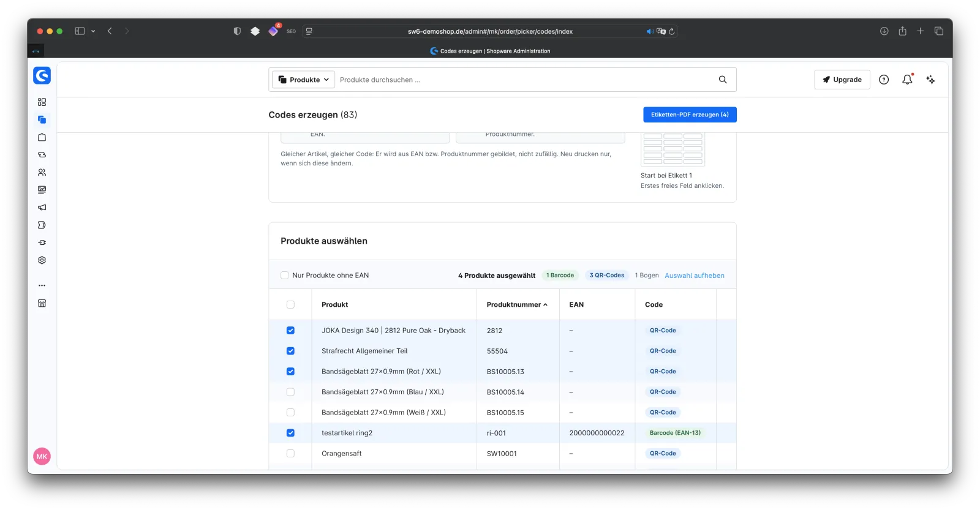Viewport: 980px width, 510px height.
Task: Uncheck testartikel ring2 row
Action: [290, 433]
